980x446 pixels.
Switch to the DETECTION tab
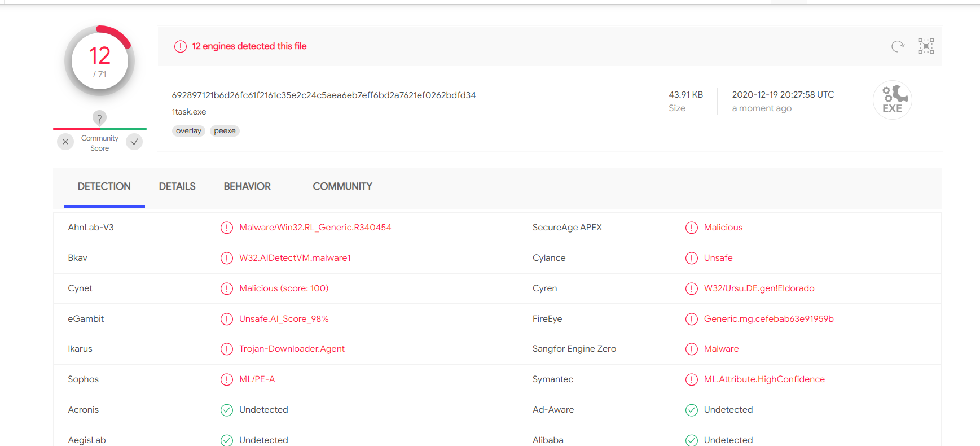(104, 186)
